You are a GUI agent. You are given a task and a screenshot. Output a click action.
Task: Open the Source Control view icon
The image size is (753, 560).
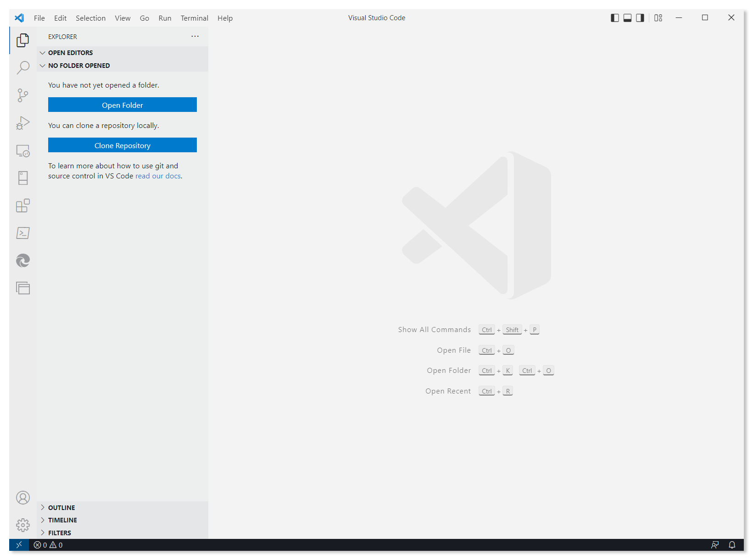pos(23,95)
